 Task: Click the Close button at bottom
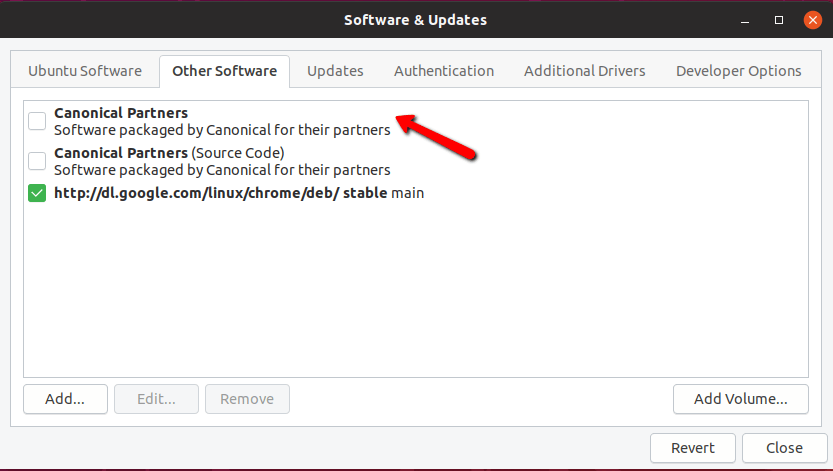pyautogui.click(x=784, y=448)
